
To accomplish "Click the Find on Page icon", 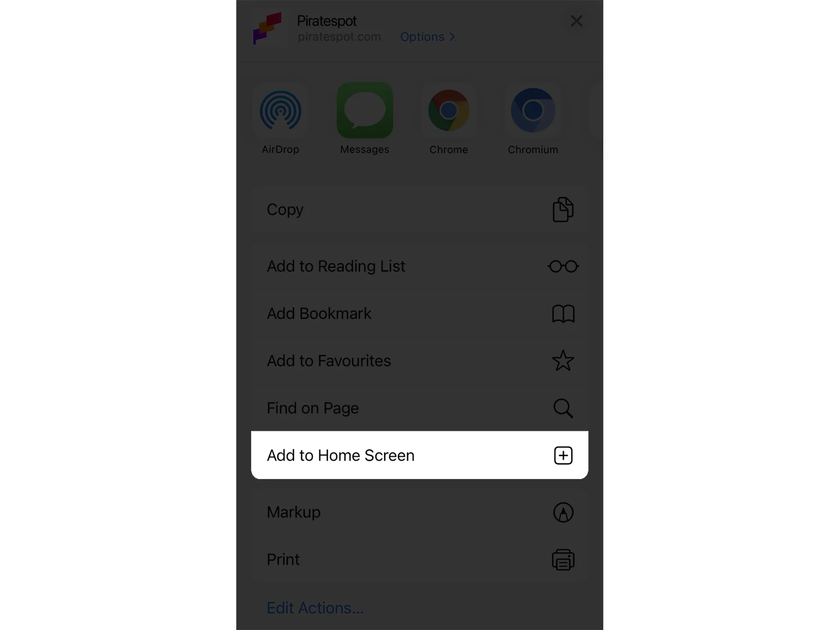I will pos(563,408).
